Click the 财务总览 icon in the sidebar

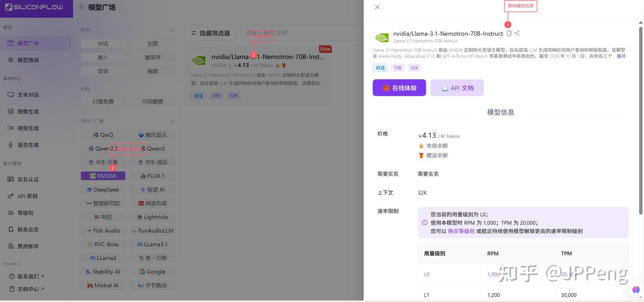[x=11, y=230]
